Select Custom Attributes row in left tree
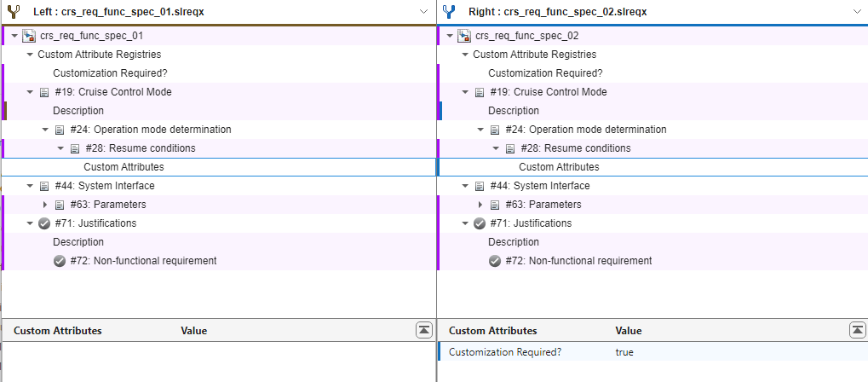This screenshot has height=382, width=868. 124,167
